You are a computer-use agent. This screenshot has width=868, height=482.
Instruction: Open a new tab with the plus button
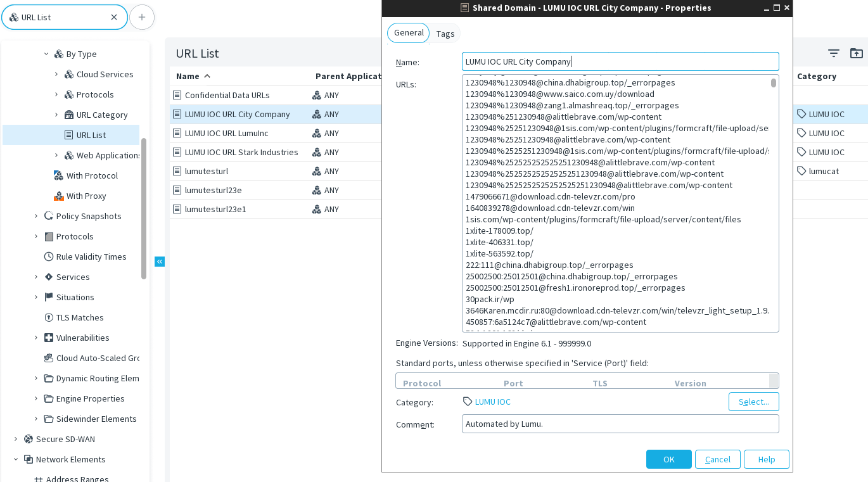142,17
